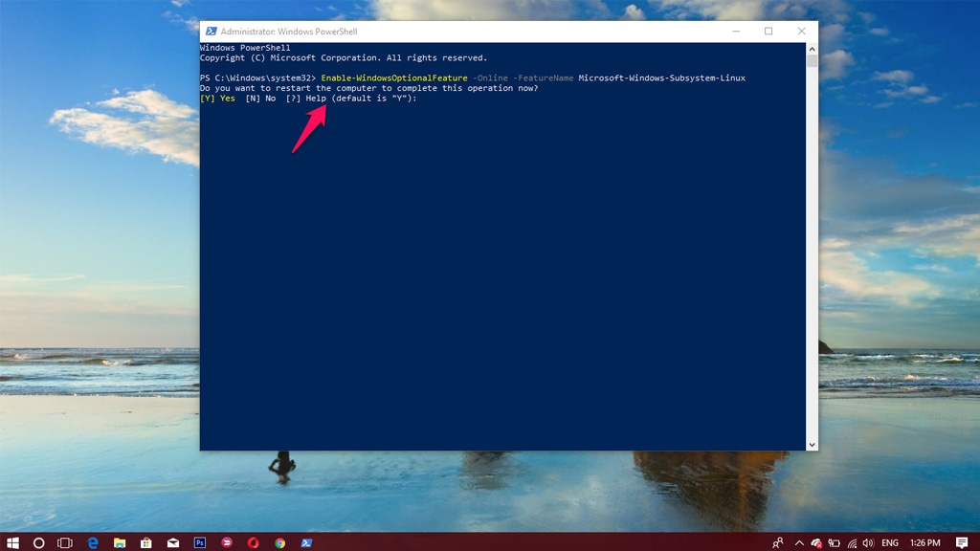Viewport: 980px width, 551px height.
Task: Click the 'Administrator: Windows PowerShell' title text
Action: 289,32
